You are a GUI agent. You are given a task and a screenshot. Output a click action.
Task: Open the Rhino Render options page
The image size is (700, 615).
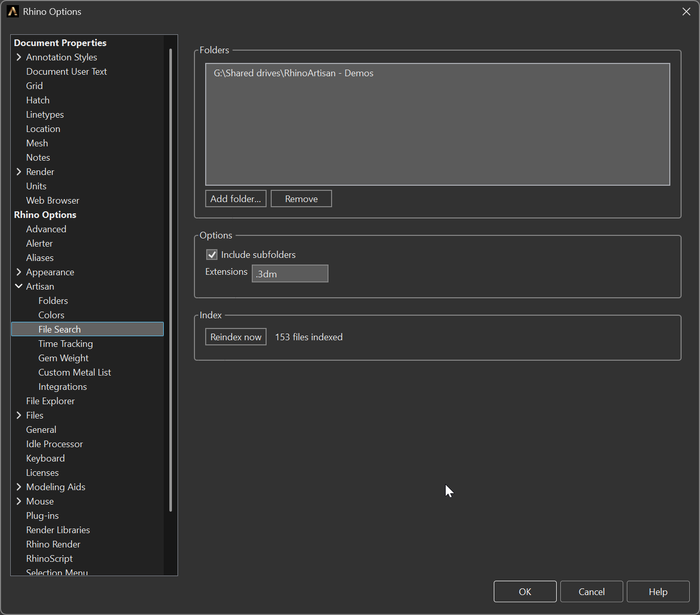[53, 544]
